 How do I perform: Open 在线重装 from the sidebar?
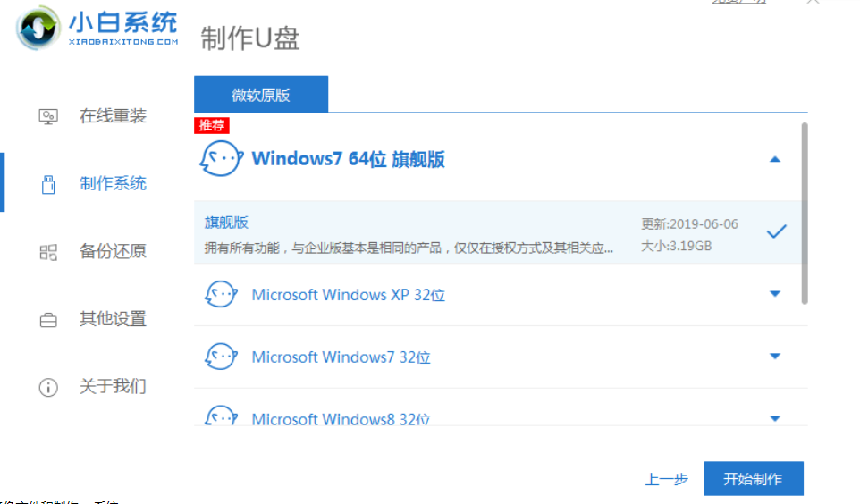(113, 116)
